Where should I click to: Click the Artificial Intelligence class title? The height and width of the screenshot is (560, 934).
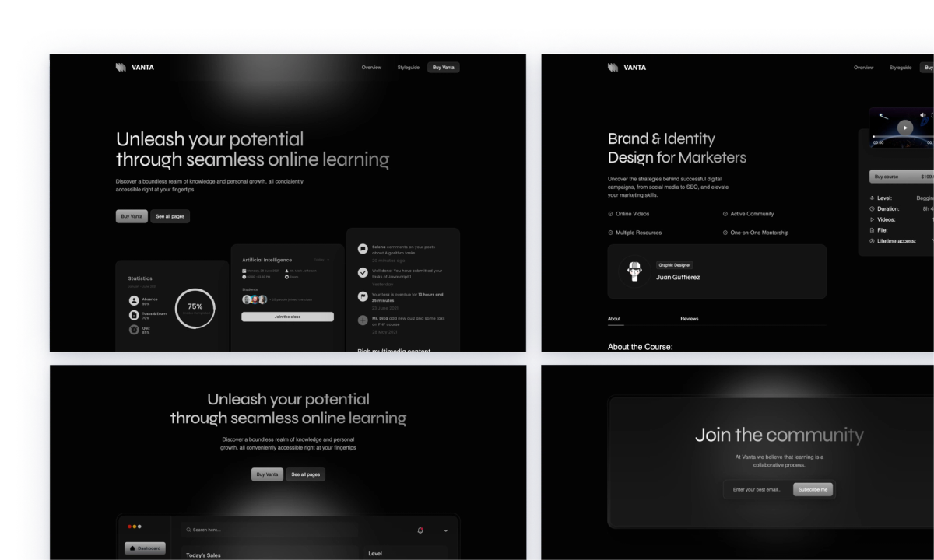pos(267,260)
